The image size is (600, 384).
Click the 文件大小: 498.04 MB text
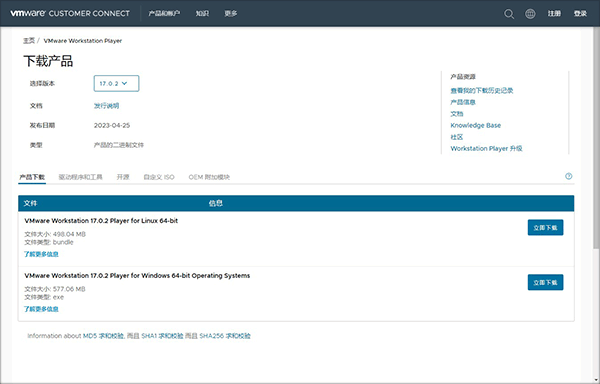pyautogui.click(x=55, y=234)
